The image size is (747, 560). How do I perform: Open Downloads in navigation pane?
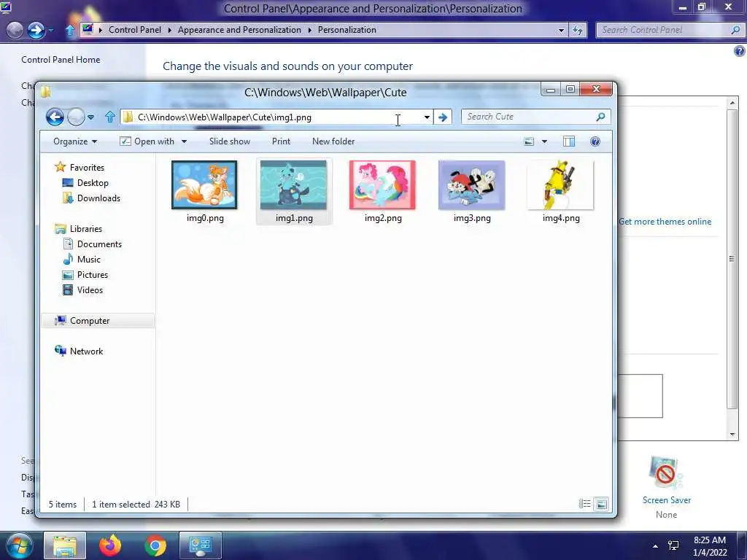coord(91,198)
